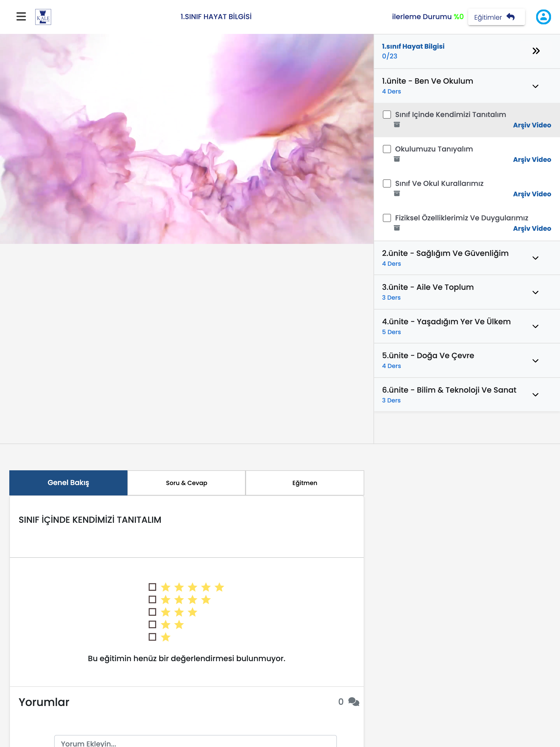Image resolution: width=560 pixels, height=747 pixels.
Task: Click the 0/23 progress counter
Action: (x=389, y=56)
